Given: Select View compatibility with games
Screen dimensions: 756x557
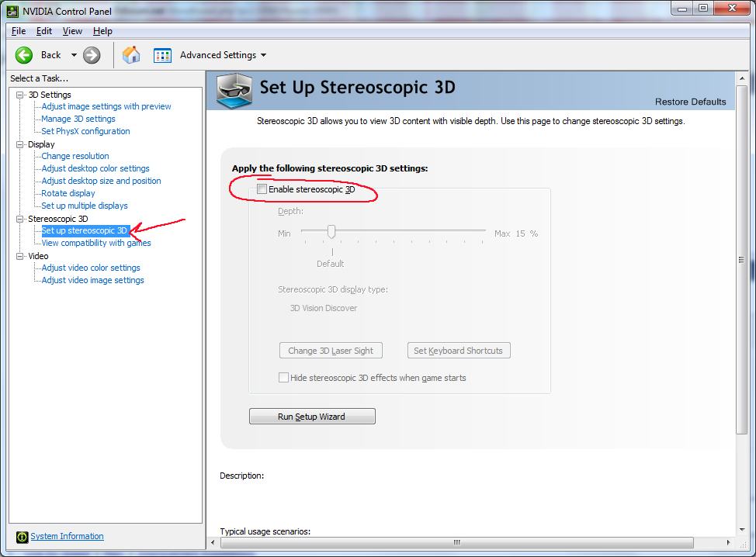Looking at the screenshot, I should pyautogui.click(x=96, y=244).
